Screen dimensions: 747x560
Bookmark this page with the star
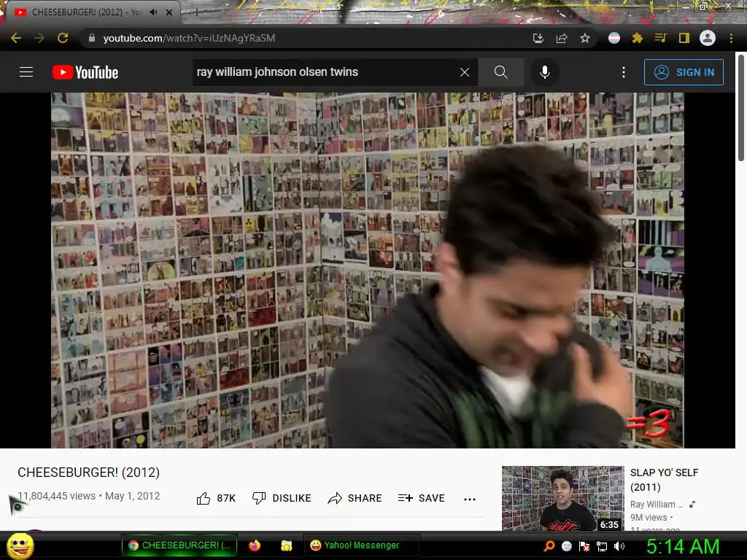pyautogui.click(x=585, y=38)
